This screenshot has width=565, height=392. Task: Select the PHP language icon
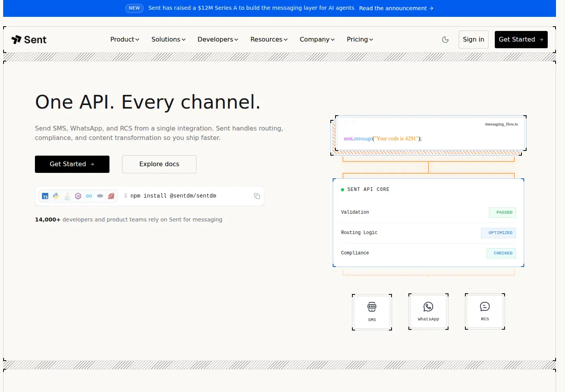click(100, 196)
